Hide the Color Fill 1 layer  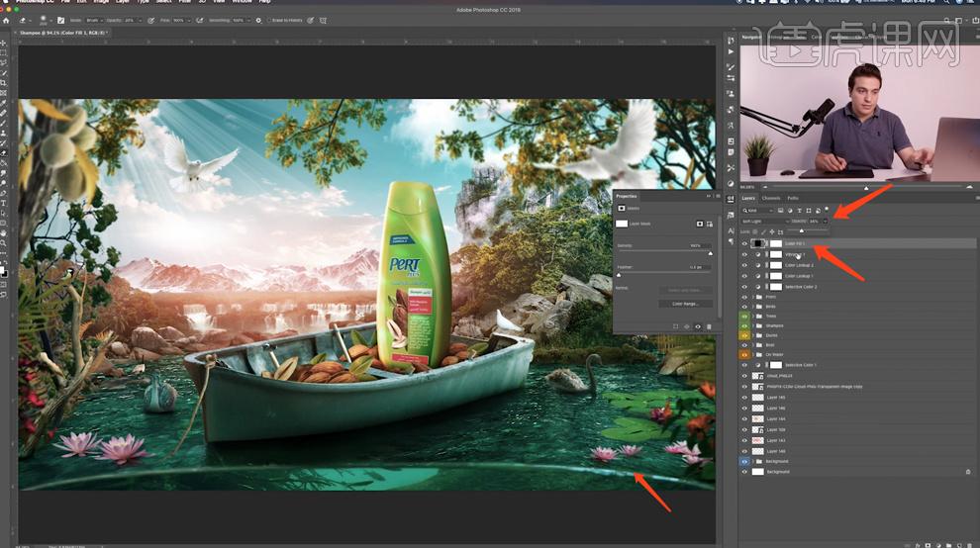(x=744, y=243)
